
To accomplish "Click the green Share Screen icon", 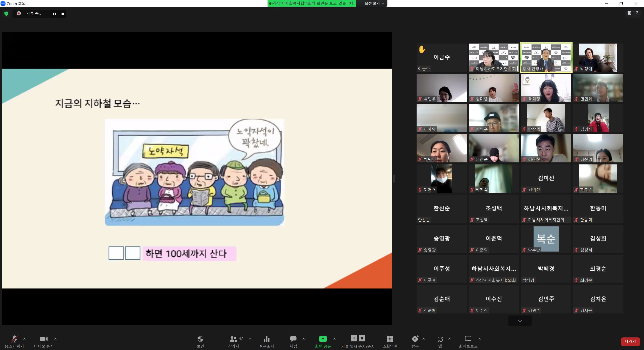I will (x=323, y=339).
